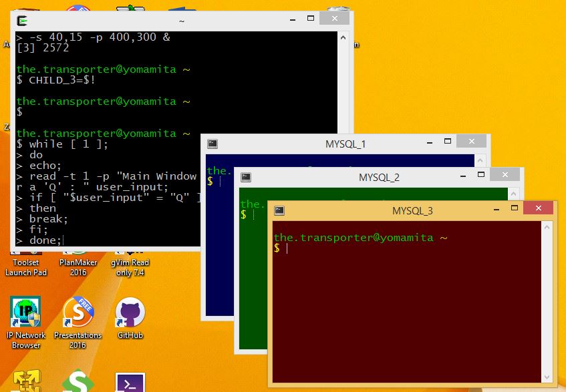Minimize the MYSQL_2 window

(x=463, y=175)
